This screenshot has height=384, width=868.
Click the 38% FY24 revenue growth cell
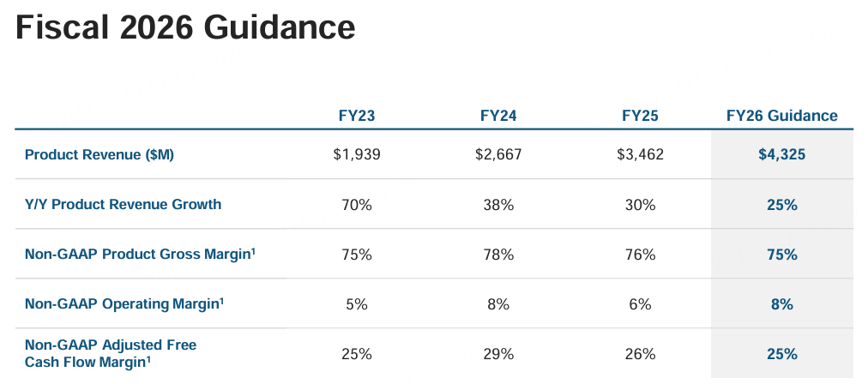point(498,205)
